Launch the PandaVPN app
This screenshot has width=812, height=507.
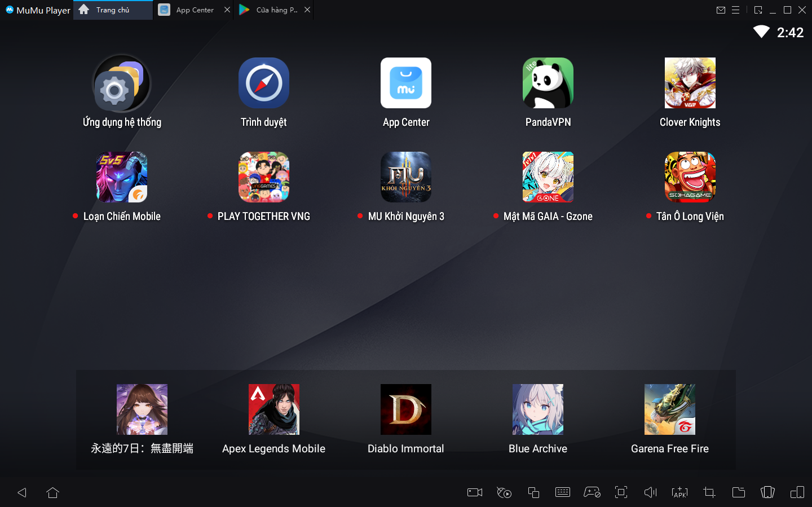click(x=548, y=83)
